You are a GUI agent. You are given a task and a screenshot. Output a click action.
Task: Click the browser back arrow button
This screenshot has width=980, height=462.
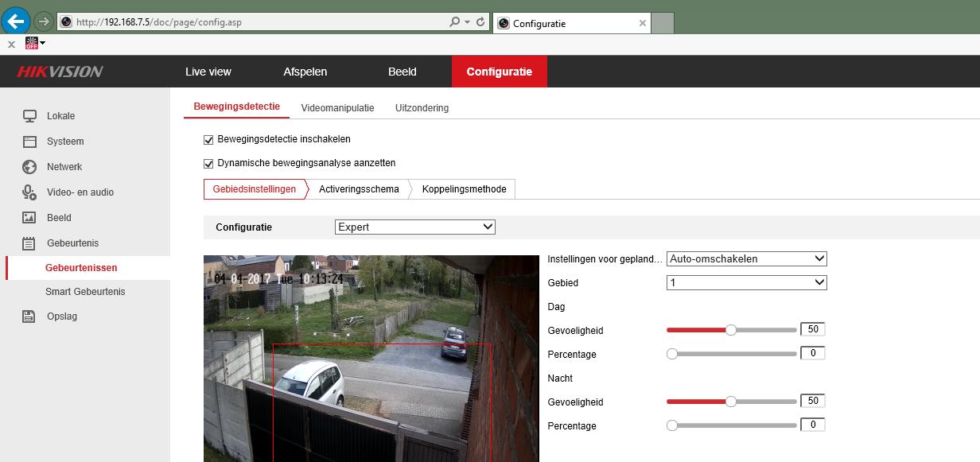tap(17, 21)
